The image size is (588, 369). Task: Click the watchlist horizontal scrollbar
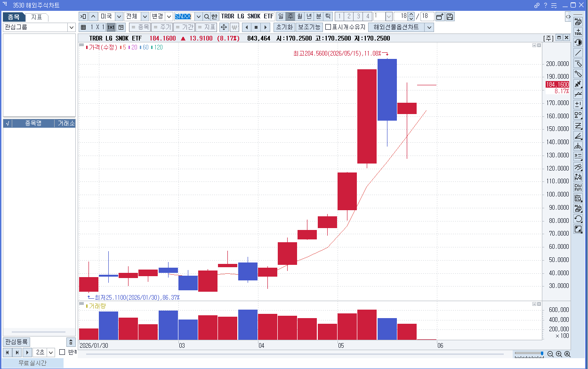pyautogui.click(x=39, y=332)
